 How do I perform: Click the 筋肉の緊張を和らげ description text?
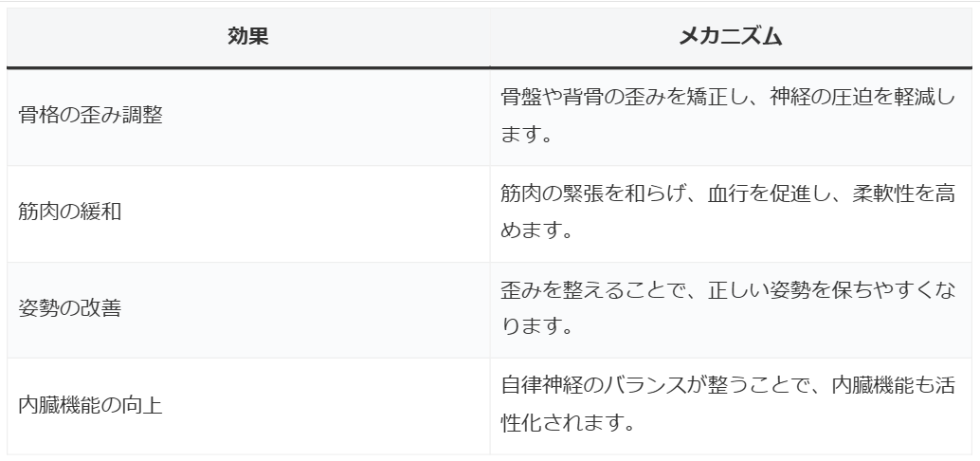point(593,194)
